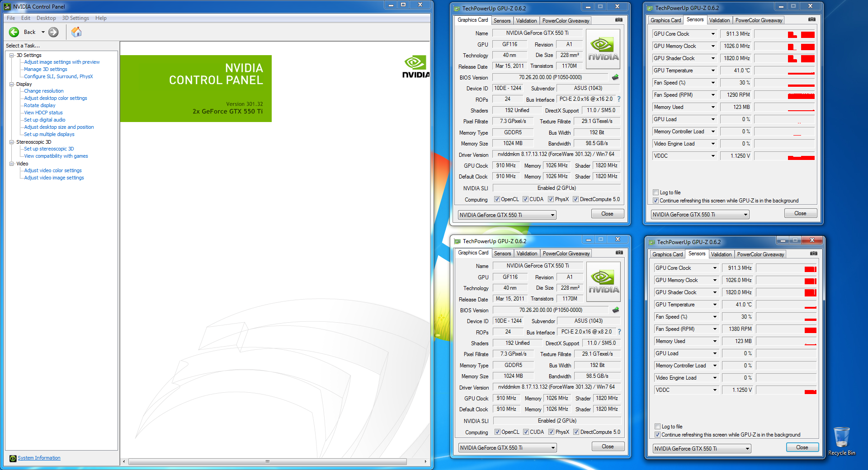Click NVIDIA logo in upper GPU-Z Graphics Card window
Viewport: 868px width, 470px height.
coord(603,49)
